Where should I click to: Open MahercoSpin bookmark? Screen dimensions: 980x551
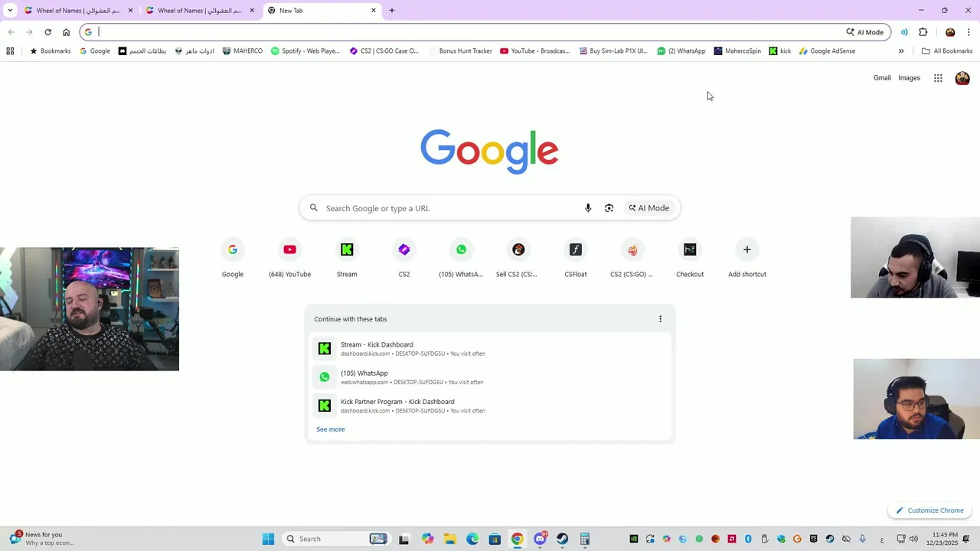[x=737, y=51]
